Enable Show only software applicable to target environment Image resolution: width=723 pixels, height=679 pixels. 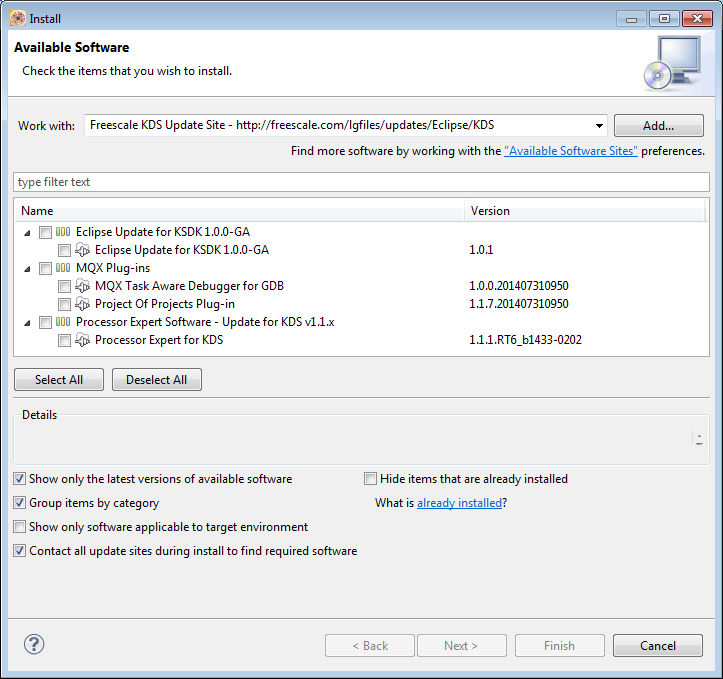coord(19,526)
